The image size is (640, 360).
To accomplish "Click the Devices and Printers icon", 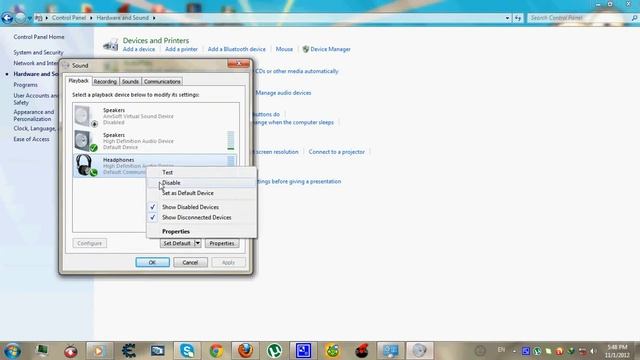I will pyautogui.click(x=111, y=44).
